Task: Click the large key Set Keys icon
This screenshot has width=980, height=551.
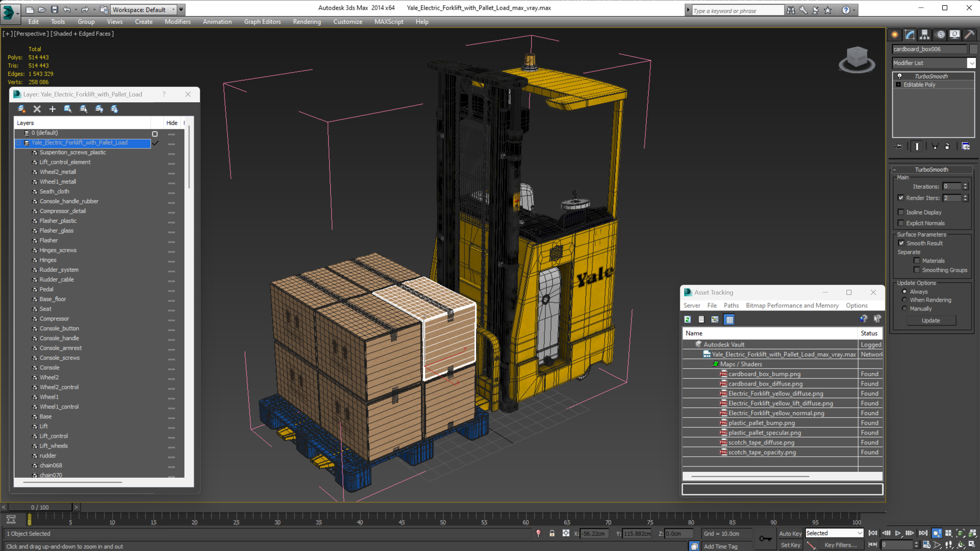Action: [x=765, y=538]
